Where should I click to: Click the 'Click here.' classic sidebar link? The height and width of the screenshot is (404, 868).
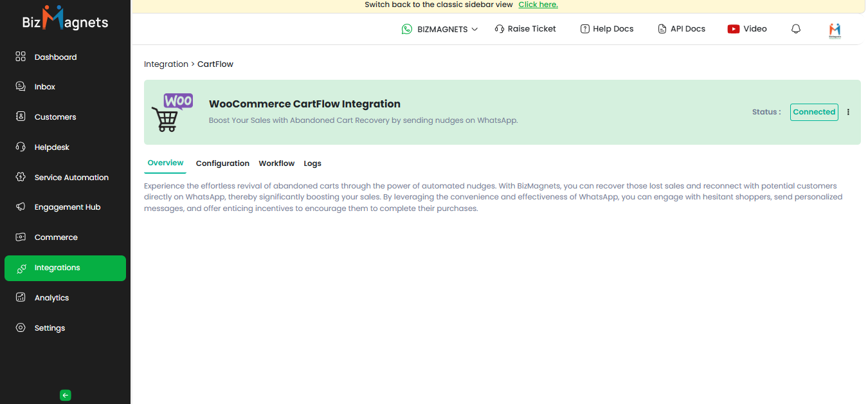click(x=538, y=5)
